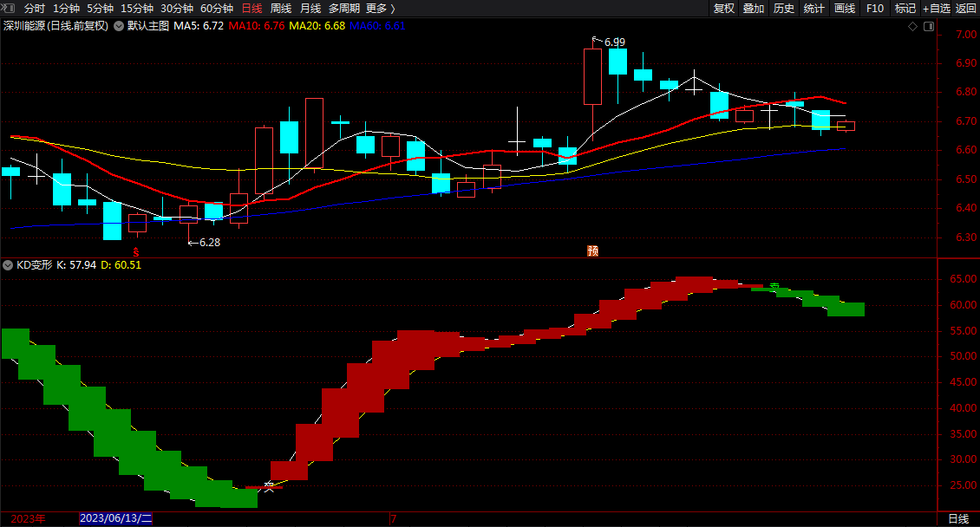Click the red S signal marker
The height and width of the screenshot is (527, 980).
(136, 253)
